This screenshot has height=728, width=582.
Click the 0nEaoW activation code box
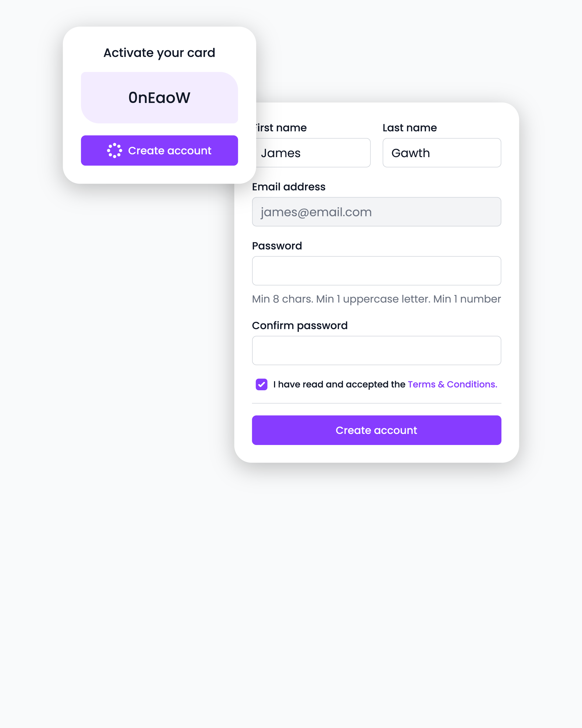[x=159, y=98]
